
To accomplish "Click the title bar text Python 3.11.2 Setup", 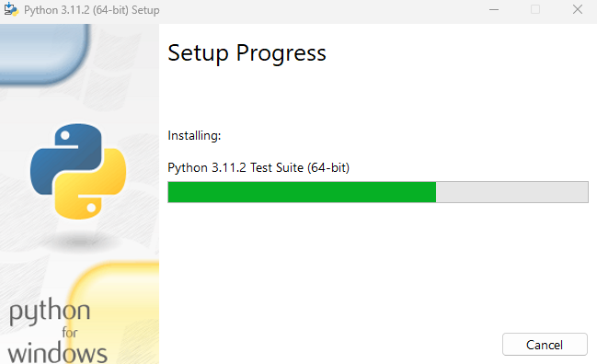I will (91, 10).
